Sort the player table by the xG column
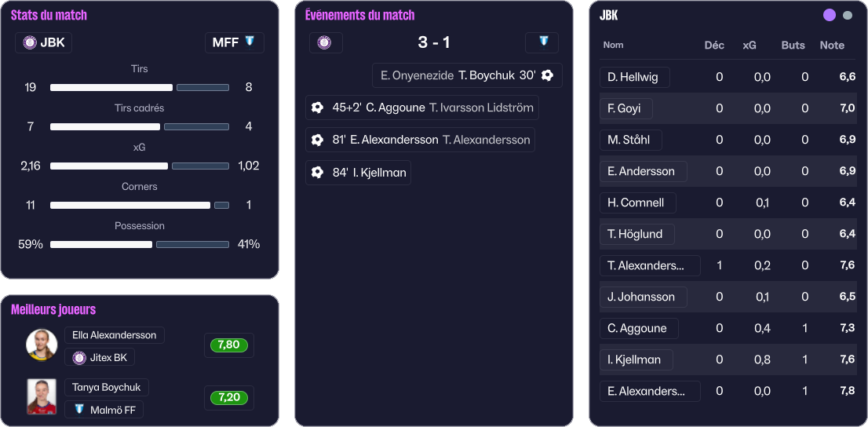Viewport: 868px width, 427px height. (x=749, y=46)
